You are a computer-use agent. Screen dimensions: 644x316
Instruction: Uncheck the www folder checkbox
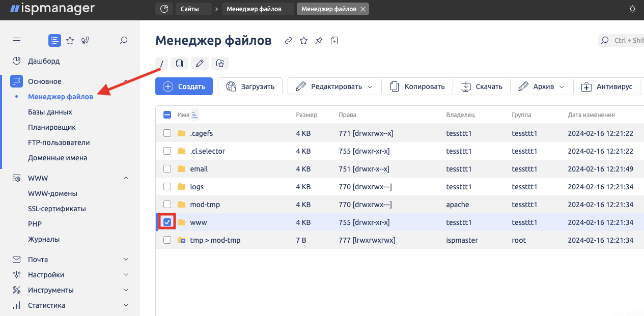click(167, 222)
